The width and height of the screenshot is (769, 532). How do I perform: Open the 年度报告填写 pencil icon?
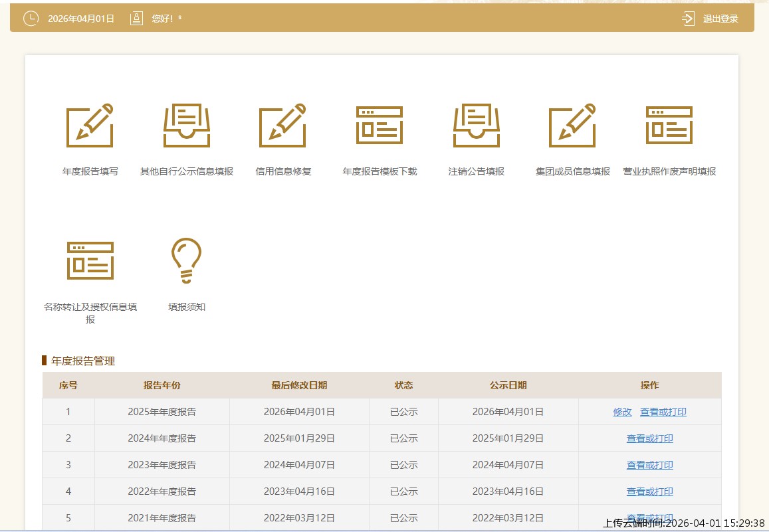pos(90,126)
